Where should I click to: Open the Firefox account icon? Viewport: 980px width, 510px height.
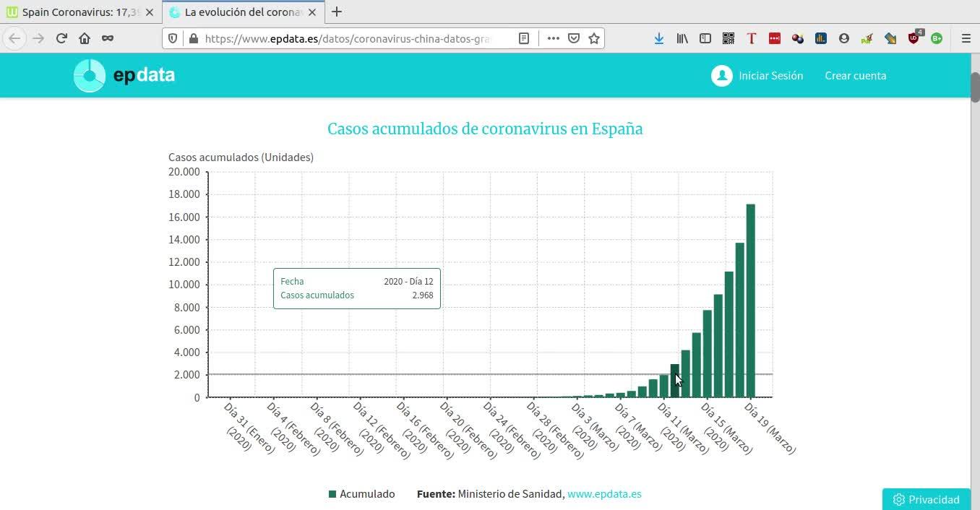pos(844,38)
